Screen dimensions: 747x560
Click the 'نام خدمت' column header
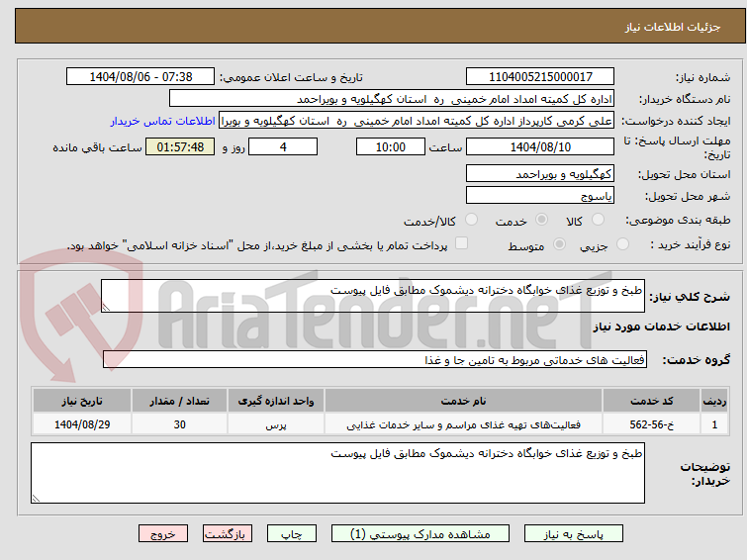pos(464,401)
